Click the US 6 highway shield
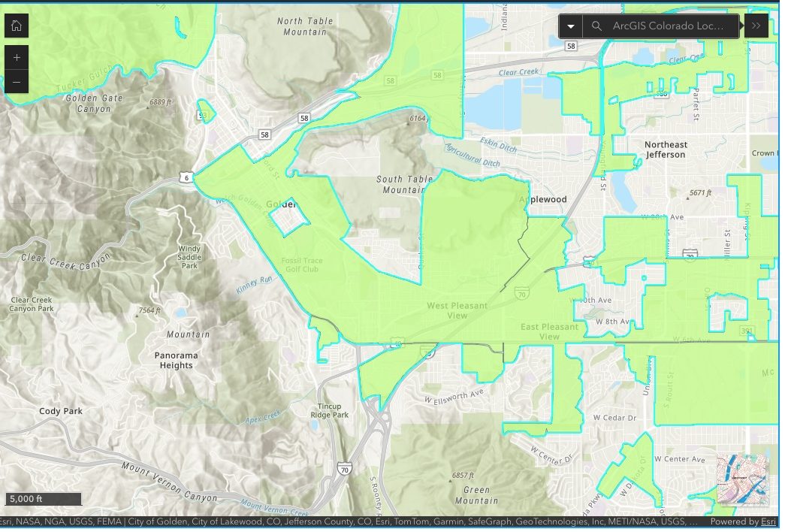This screenshot has width=785, height=532. [x=187, y=178]
